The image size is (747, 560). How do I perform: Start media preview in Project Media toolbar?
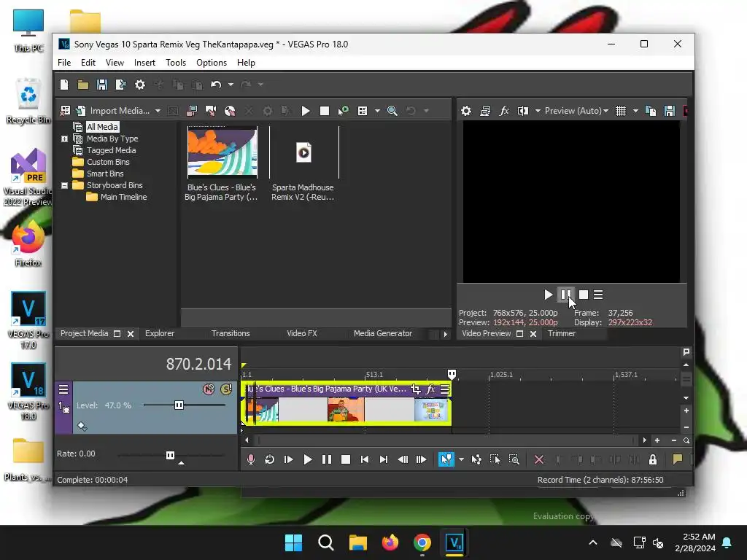tap(306, 111)
